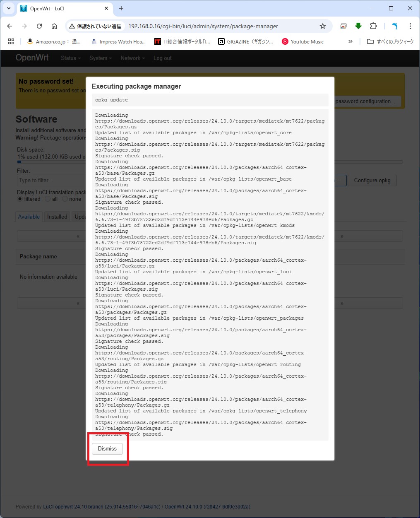Click the log line ending openwrt_base
This screenshot has width=420, height=518.
click(x=193, y=179)
